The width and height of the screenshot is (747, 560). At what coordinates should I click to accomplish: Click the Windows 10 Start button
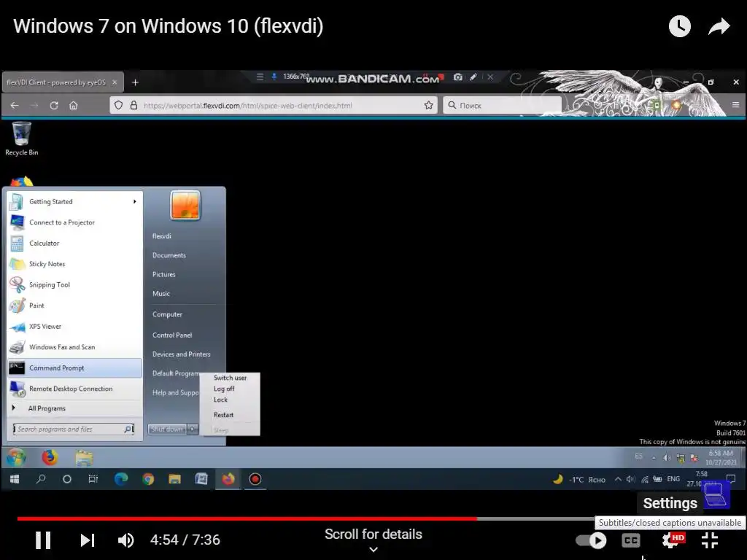coord(15,479)
